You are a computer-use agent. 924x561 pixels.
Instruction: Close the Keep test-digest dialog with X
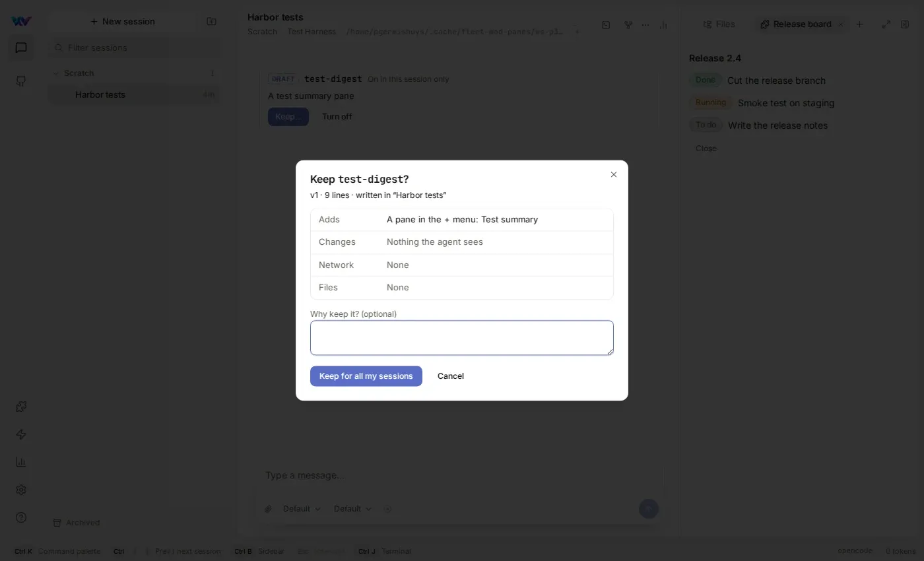click(x=614, y=175)
